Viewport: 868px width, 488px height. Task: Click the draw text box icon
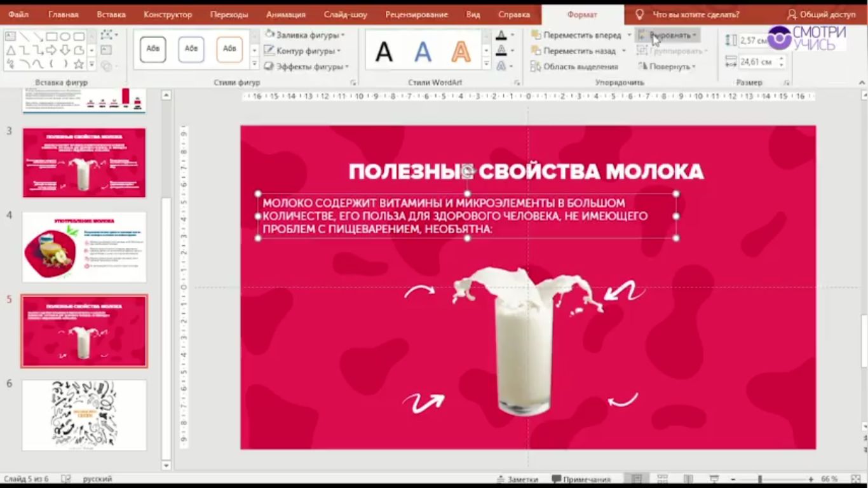pos(105,50)
